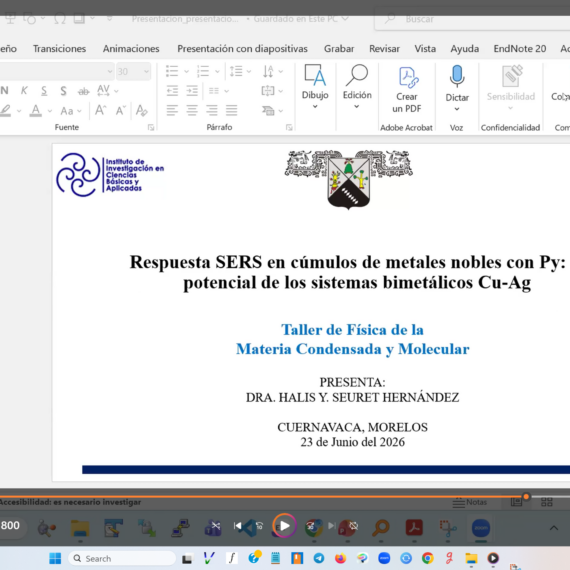
Task: Open Adobe Acrobat in recorded taskbar
Action: point(414,527)
